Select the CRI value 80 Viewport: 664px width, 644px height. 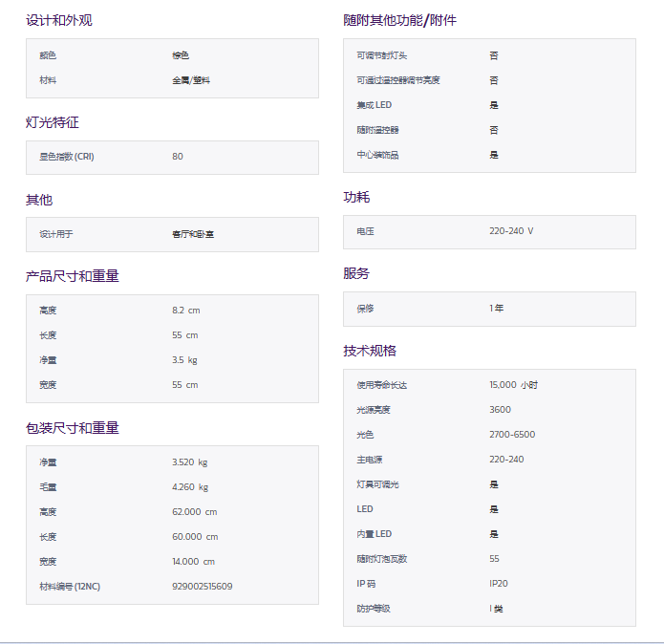178,157
